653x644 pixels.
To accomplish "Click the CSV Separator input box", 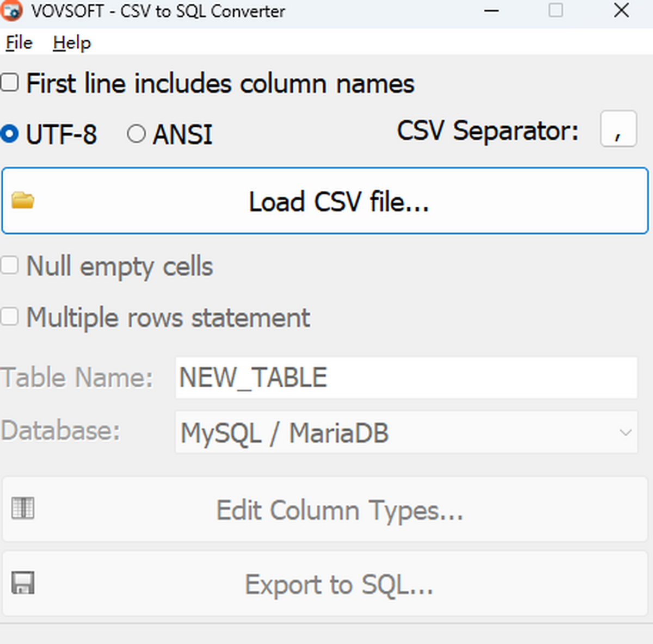I will [618, 129].
